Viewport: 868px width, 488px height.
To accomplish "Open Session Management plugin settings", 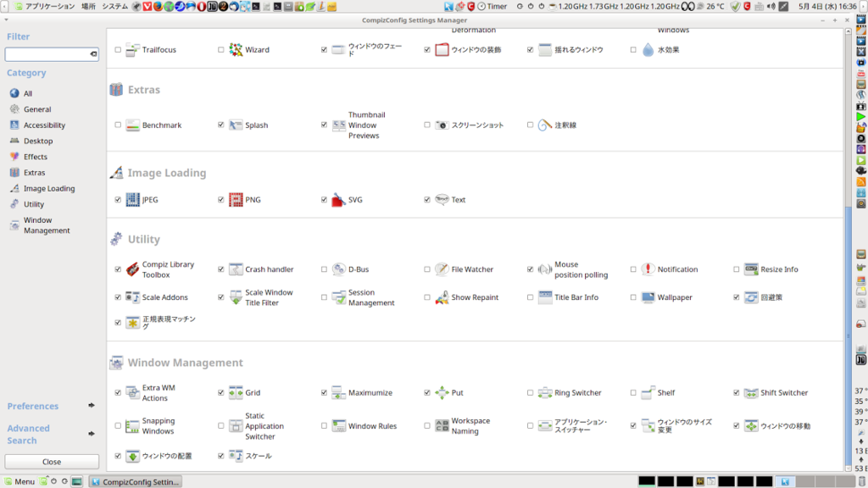I will pos(363,297).
